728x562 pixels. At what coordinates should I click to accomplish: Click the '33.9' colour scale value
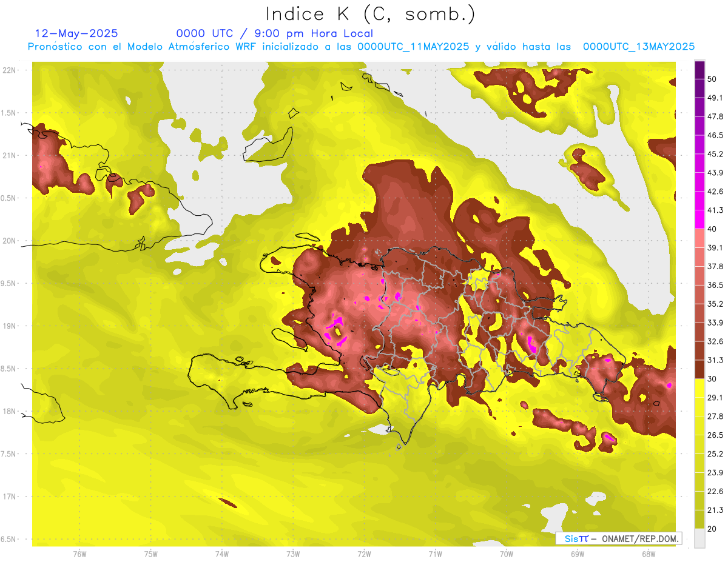coord(715,323)
